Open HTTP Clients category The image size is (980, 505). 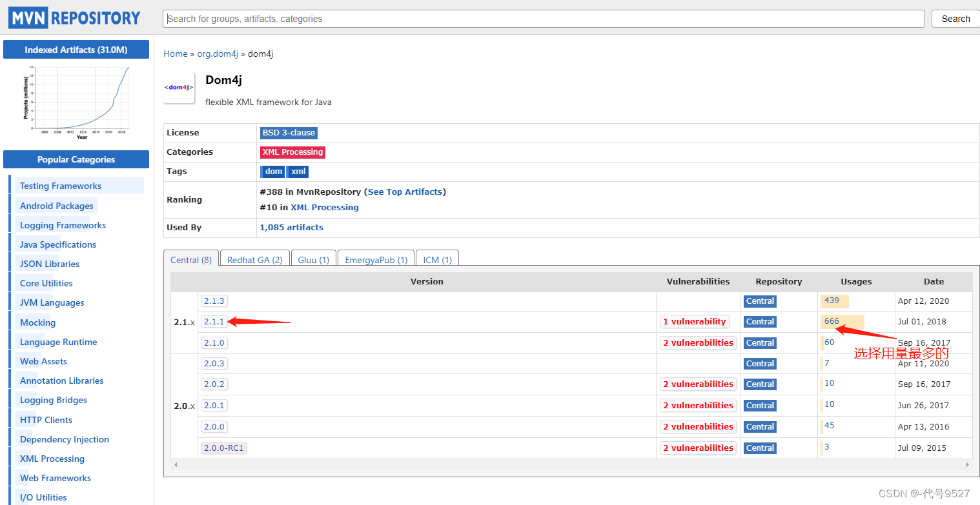(x=46, y=421)
